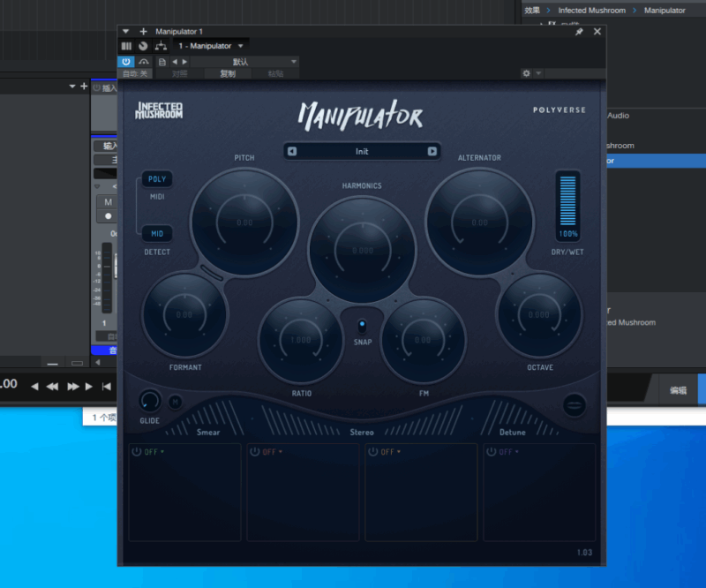Click the MIDI mode button

(156, 197)
